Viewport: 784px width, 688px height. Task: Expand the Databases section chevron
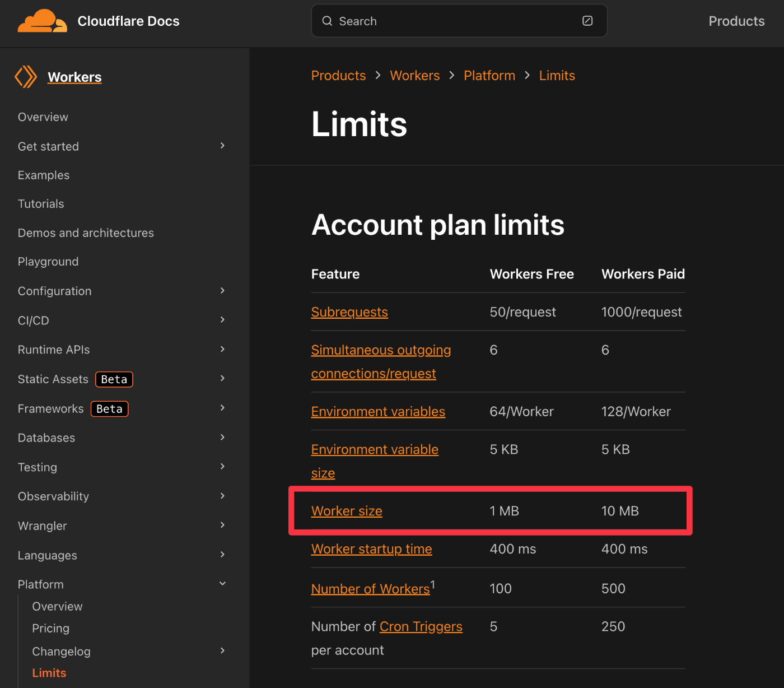(x=222, y=437)
